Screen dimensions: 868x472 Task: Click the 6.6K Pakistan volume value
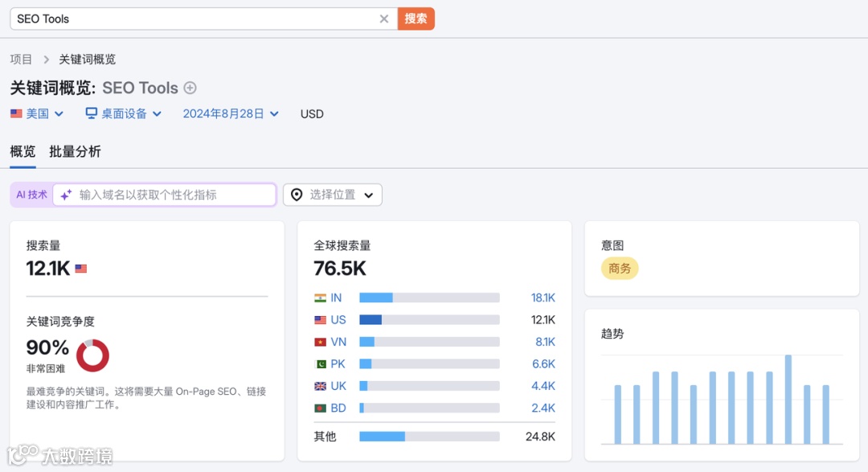[543, 364]
